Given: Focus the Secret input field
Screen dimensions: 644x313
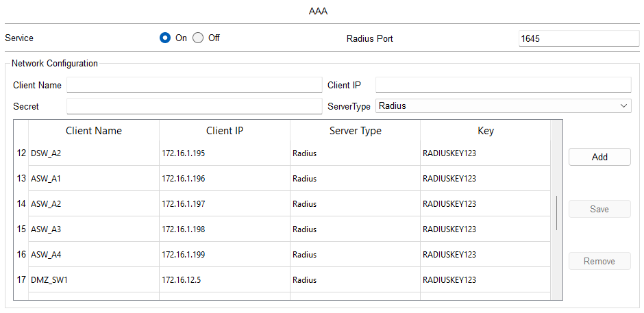Looking at the screenshot, I should 195,106.
